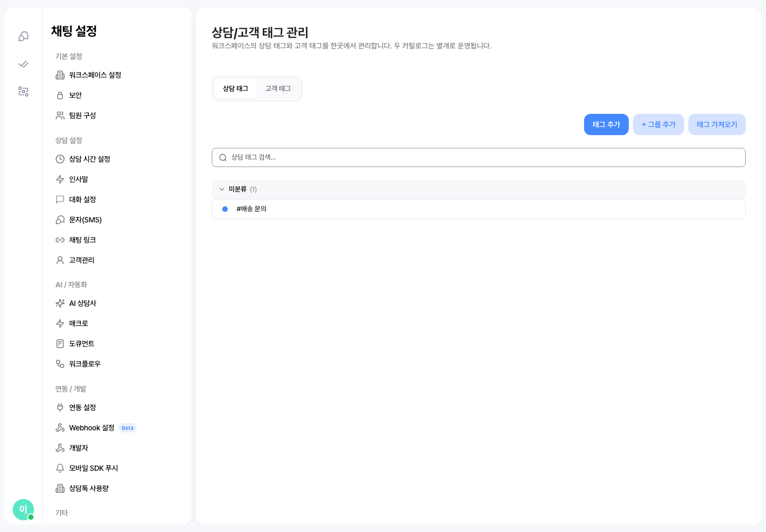Click the message icon beside 문자(SMS)
The height and width of the screenshot is (532, 766).
tap(60, 220)
